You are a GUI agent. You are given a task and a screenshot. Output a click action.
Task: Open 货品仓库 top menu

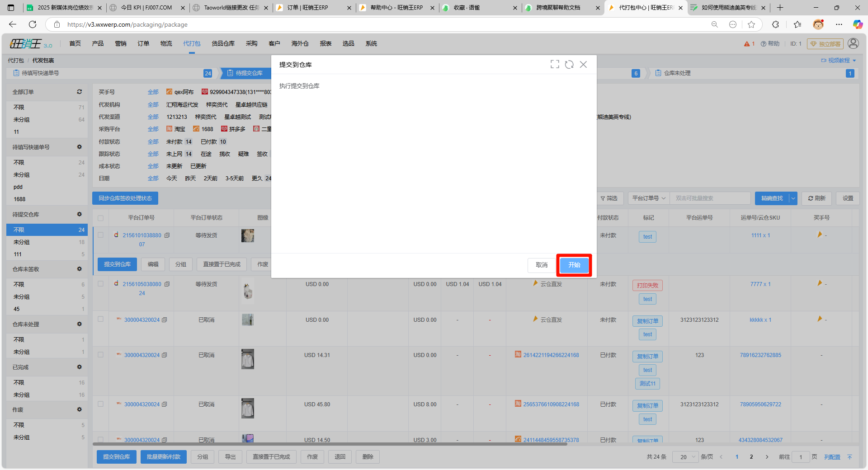pyautogui.click(x=223, y=43)
